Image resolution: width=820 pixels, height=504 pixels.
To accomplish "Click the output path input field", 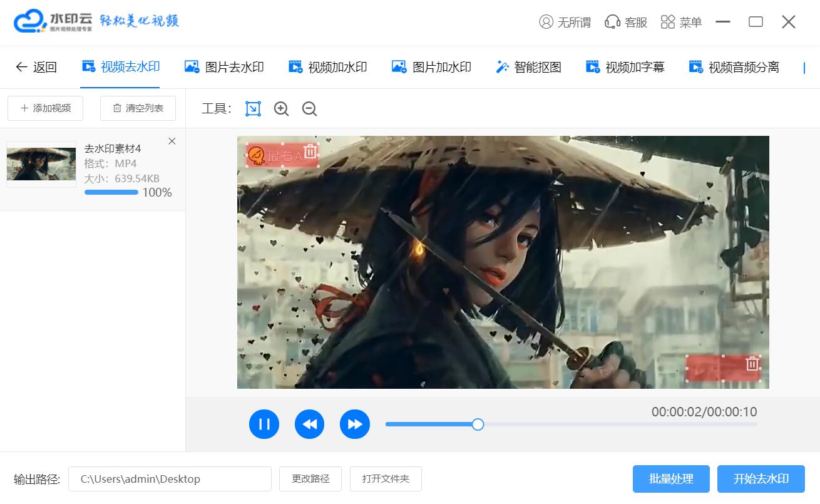I will coord(170,479).
